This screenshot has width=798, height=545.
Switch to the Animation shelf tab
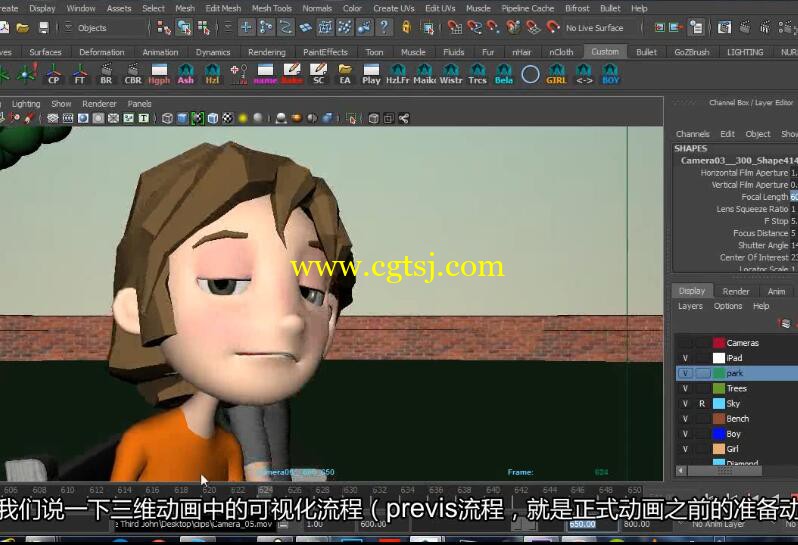point(160,52)
